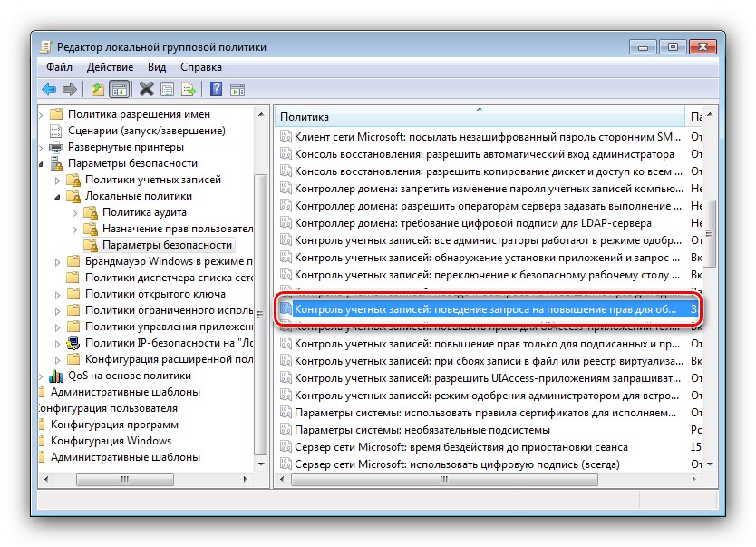Click icon beside Клиент сети Microsoft policy
756x547 pixels.
(286, 137)
